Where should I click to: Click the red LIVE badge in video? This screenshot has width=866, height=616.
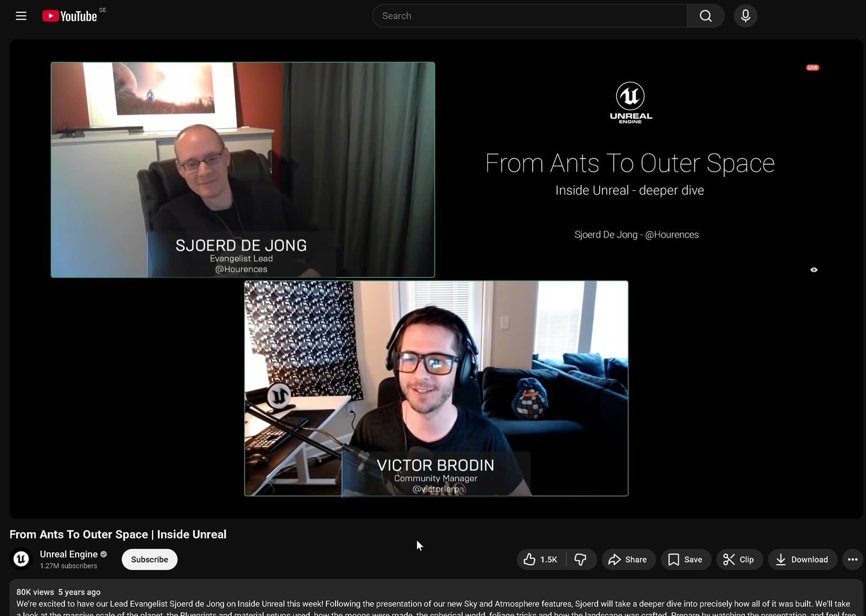pyautogui.click(x=812, y=68)
